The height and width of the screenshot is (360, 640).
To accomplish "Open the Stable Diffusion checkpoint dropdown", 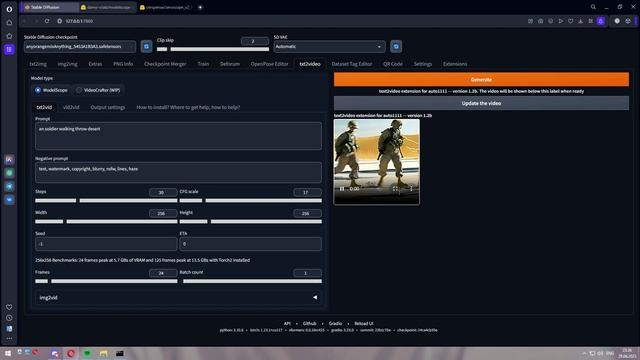I will [x=80, y=47].
